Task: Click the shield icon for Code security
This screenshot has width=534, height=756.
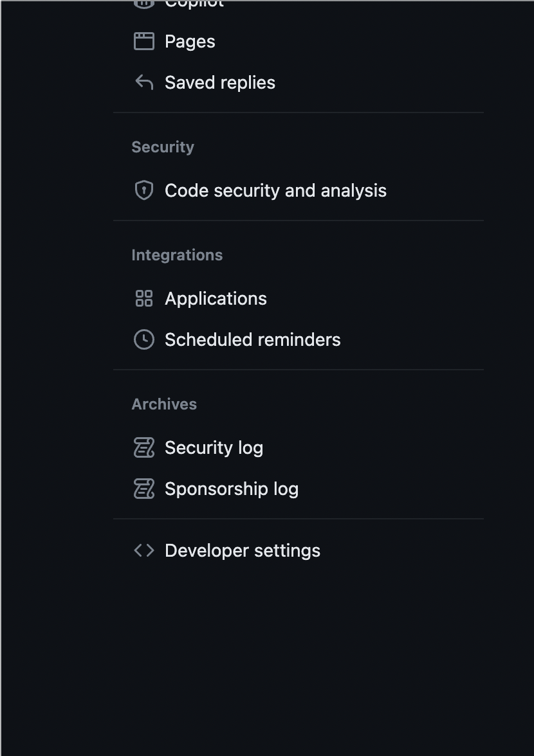Action: tap(143, 190)
